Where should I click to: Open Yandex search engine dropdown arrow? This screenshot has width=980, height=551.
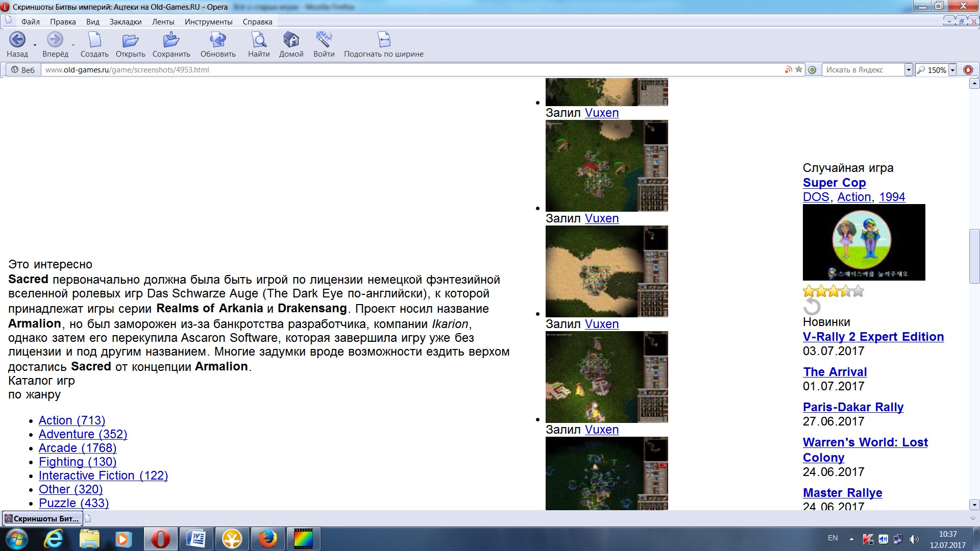coord(908,70)
